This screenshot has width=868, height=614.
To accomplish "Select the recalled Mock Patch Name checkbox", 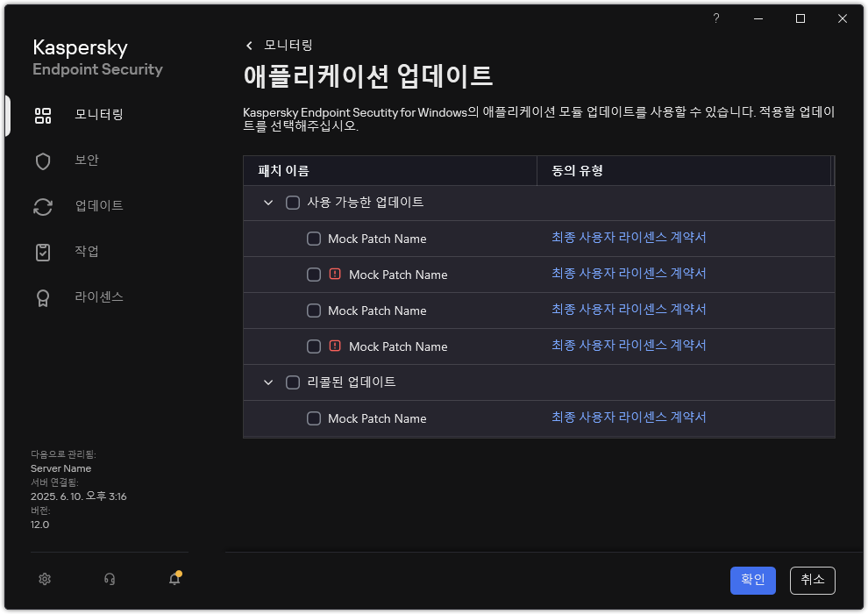I will (314, 418).
